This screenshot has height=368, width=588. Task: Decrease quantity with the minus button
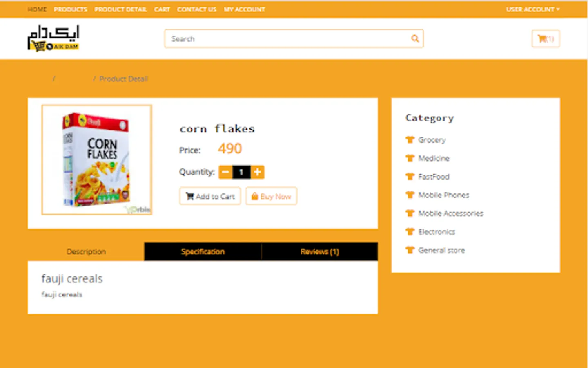coord(225,172)
